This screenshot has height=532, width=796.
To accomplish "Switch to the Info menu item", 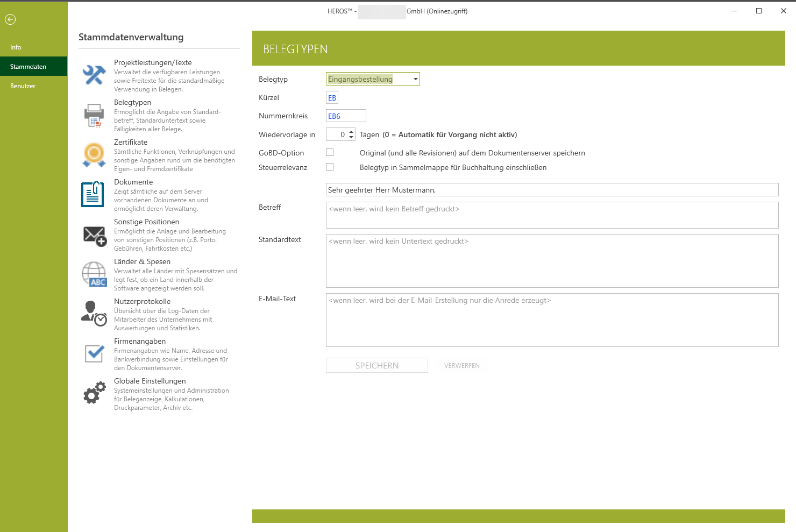I will [16, 47].
